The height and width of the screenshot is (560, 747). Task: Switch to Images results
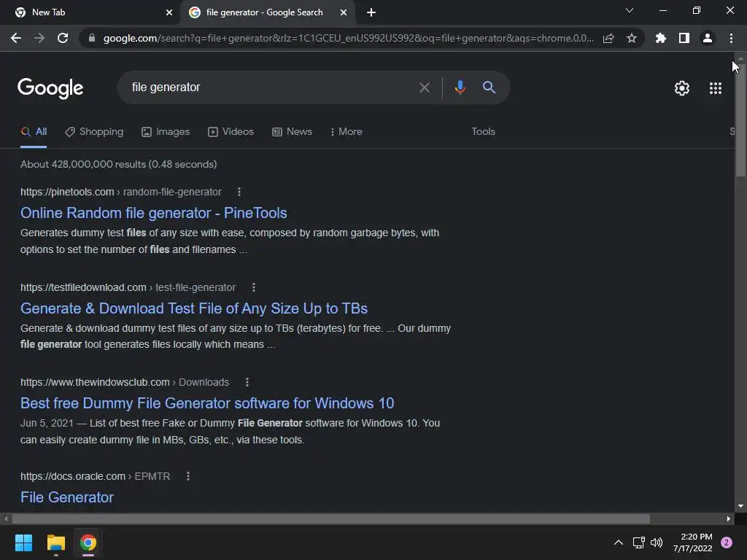[x=166, y=132]
